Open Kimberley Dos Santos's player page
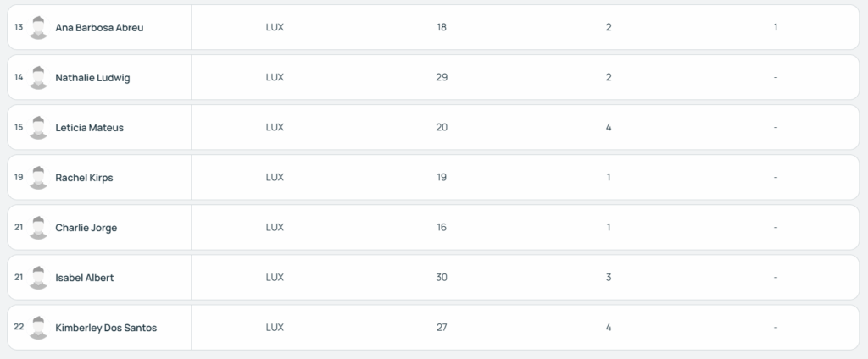Viewport: 868px width, 359px height. click(106, 328)
